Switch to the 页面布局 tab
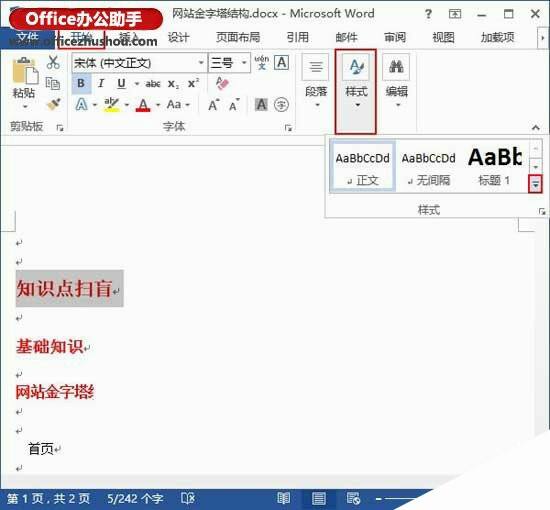This screenshot has height=510, width=550. click(238, 37)
